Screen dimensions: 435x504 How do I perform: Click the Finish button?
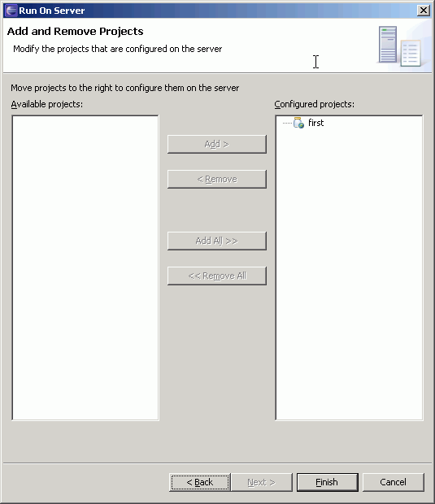(327, 482)
